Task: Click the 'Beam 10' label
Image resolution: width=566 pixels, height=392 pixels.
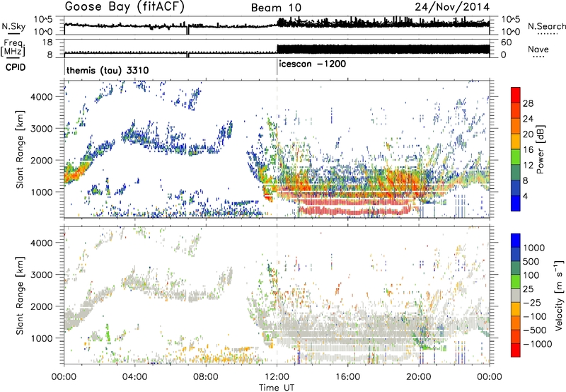Action: [x=276, y=8]
